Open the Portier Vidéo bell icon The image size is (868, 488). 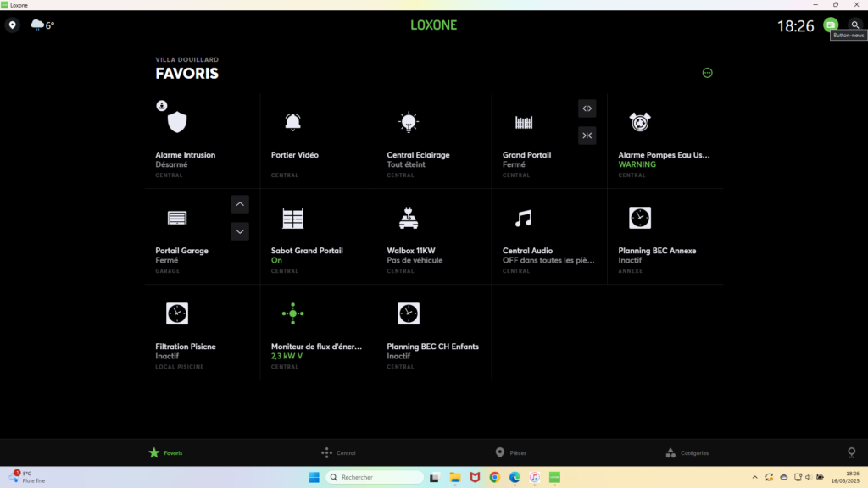[292, 122]
